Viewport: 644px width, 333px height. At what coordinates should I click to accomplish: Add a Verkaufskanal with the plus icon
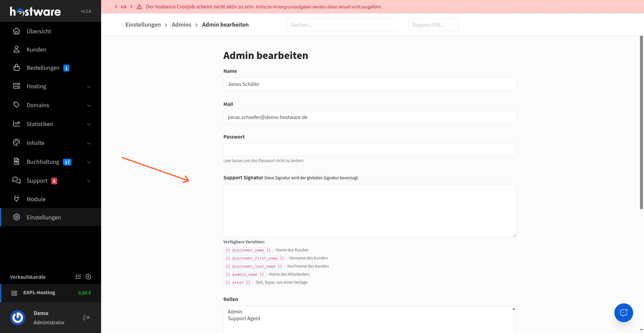[88, 277]
